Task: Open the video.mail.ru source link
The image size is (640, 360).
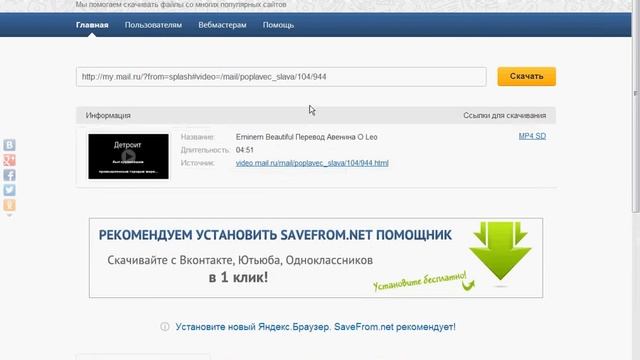Action: click(312, 163)
